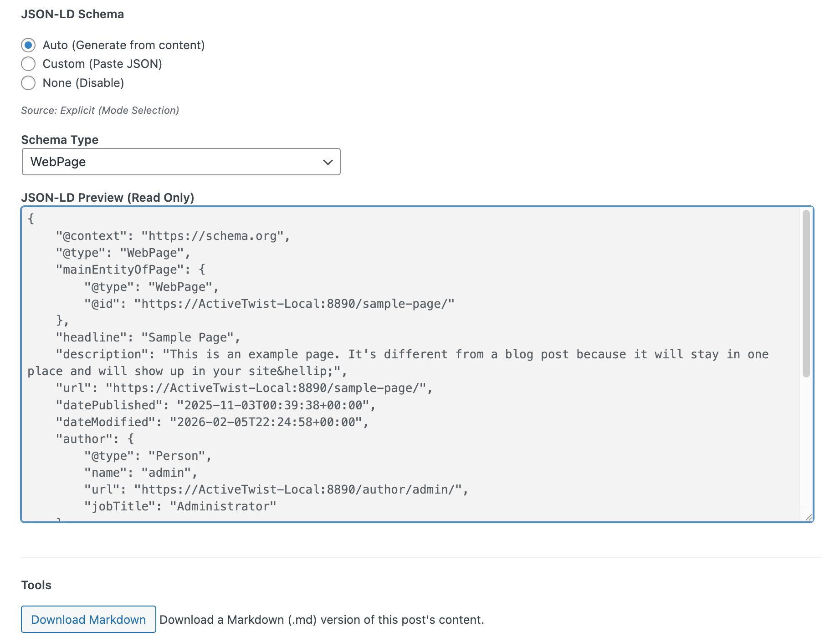The image size is (840, 642).
Task: Click the scrollbar track below the thumb
Action: click(806, 442)
